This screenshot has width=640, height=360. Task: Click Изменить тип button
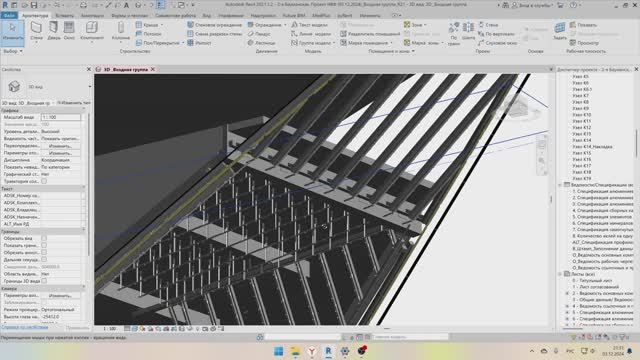74,103
